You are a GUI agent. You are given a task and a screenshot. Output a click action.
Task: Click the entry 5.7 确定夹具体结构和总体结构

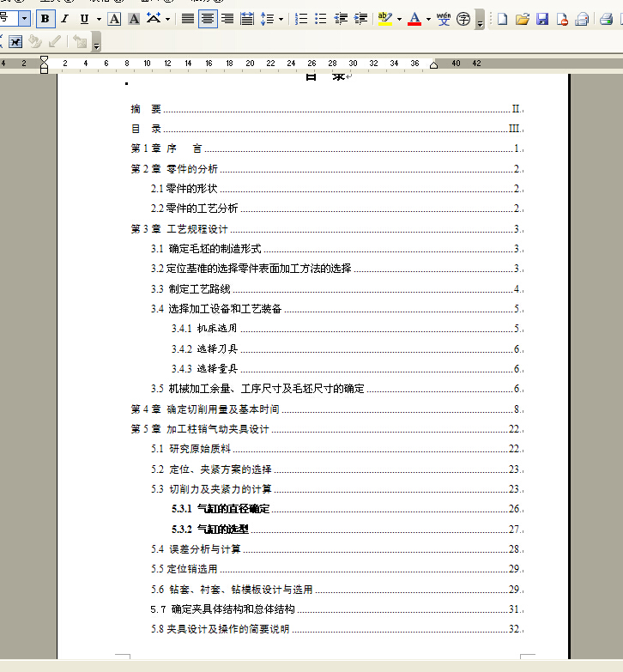coord(223,609)
